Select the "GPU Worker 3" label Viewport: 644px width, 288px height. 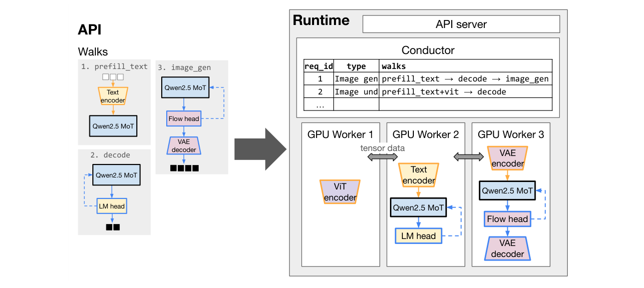point(511,134)
